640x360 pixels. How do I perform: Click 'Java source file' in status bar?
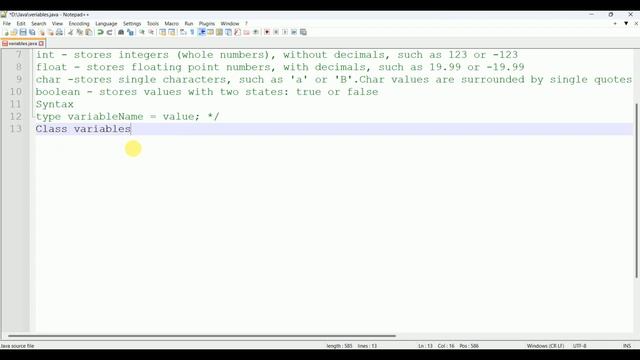click(x=17, y=346)
